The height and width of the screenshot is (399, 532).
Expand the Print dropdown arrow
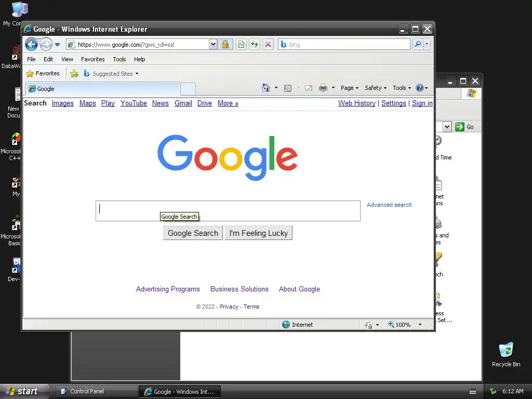333,88
